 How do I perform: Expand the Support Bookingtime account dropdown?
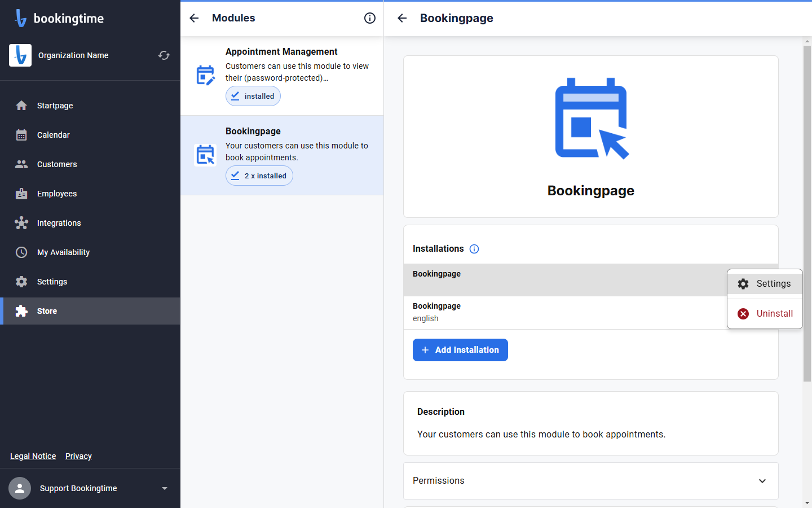pyautogui.click(x=165, y=488)
